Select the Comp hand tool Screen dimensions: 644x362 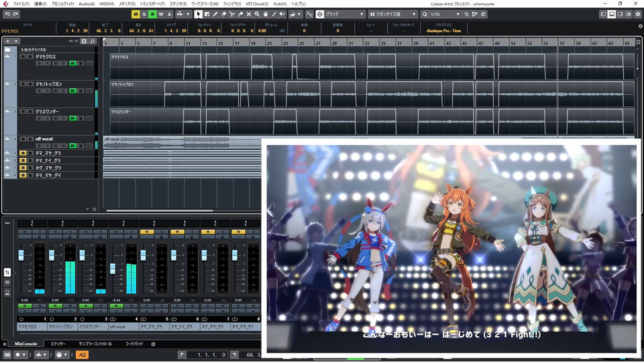pos(266,14)
